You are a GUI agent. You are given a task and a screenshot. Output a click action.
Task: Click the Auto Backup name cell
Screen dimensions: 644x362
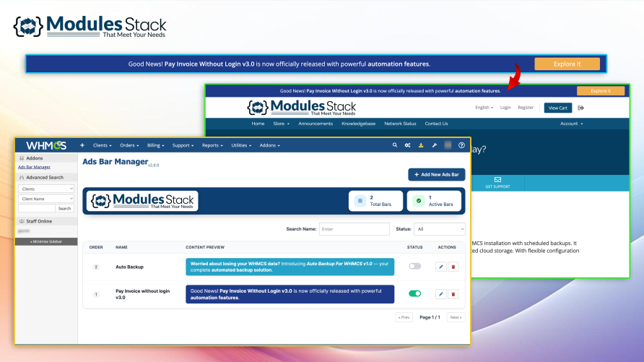click(x=129, y=267)
